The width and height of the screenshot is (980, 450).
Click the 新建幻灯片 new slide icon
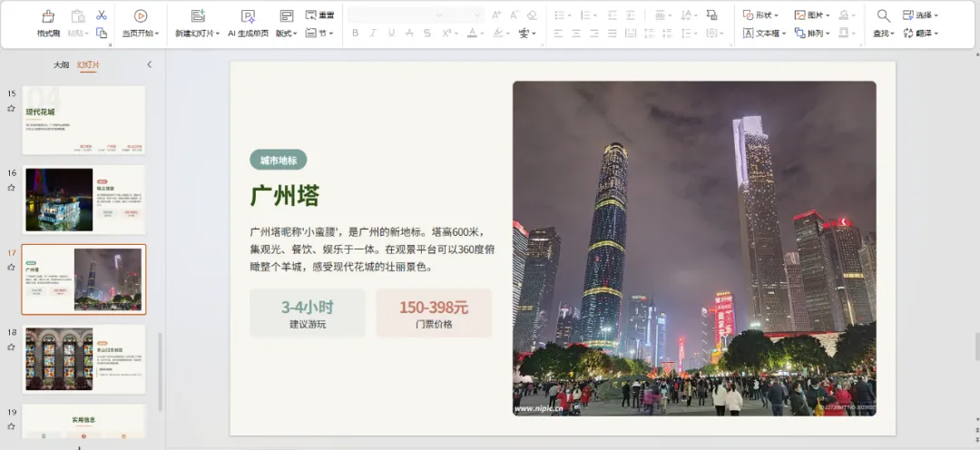tap(198, 16)
